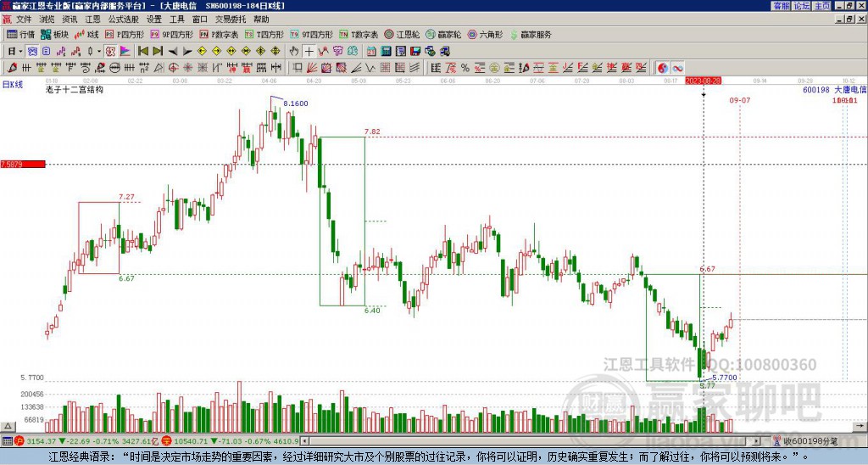Click the 论坛 forum button

[x=801, y=6]
